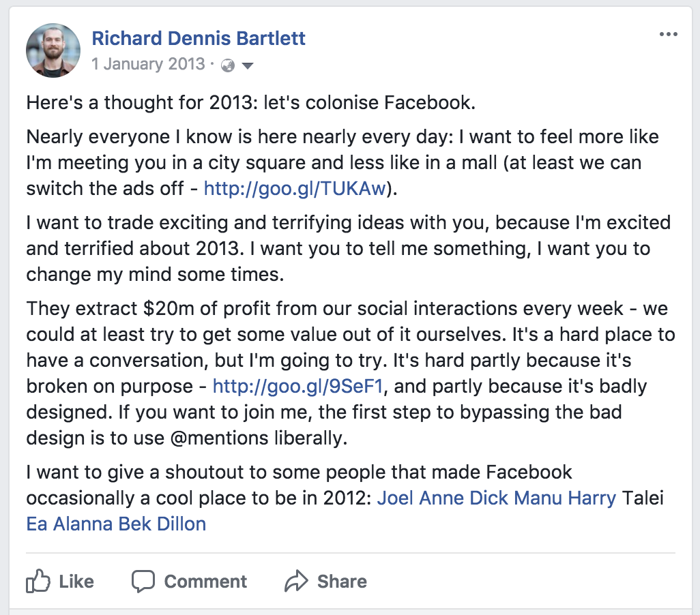This screenshot has width=700, height=615.
Task: Click the tagged name Anne
Action: 442,498
